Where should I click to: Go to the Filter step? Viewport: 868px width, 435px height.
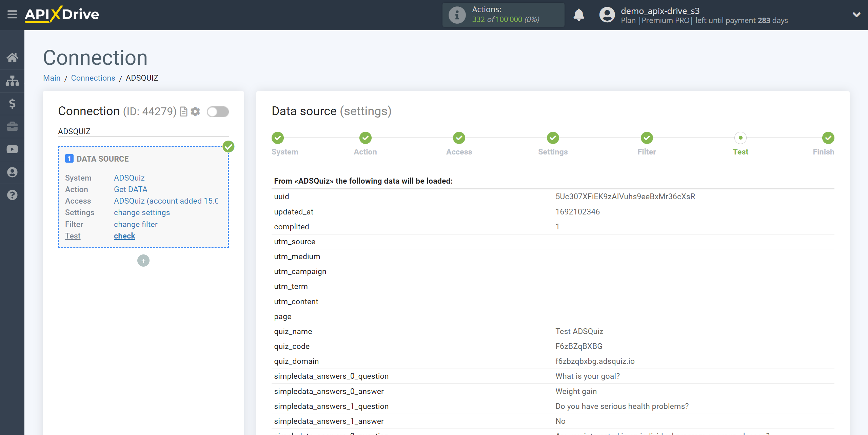pos(647,138)
